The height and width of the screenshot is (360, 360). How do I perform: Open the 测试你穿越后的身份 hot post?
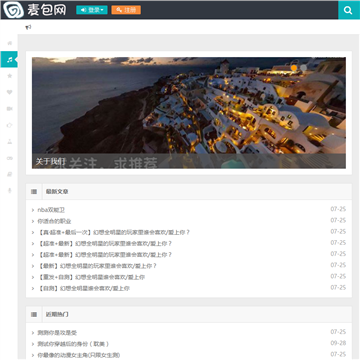73,344
